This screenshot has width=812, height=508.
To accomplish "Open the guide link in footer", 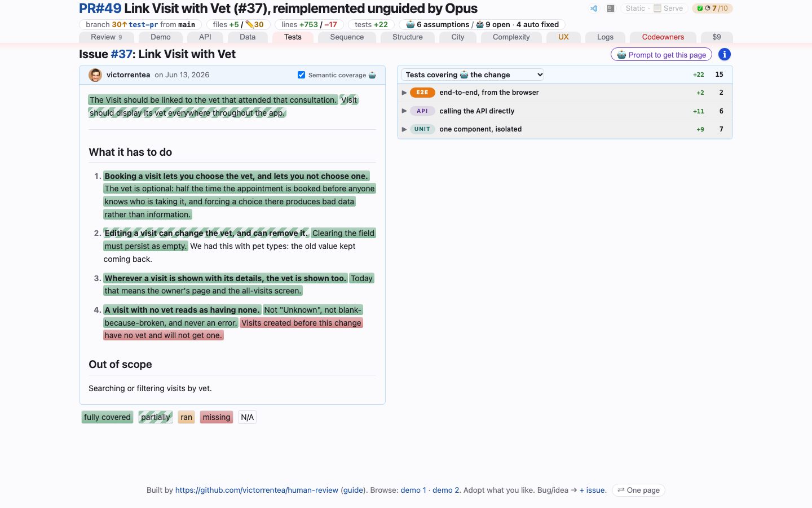I will [x=354, y=490].
